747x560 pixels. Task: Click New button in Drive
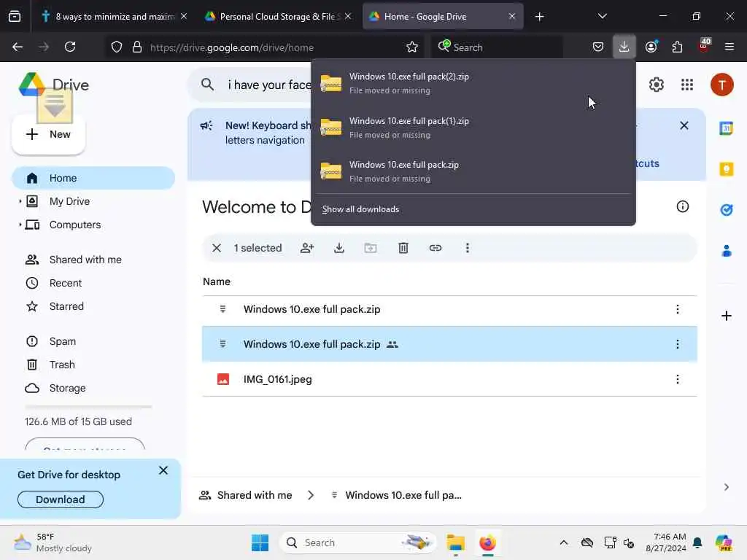(x=48, y=134)
